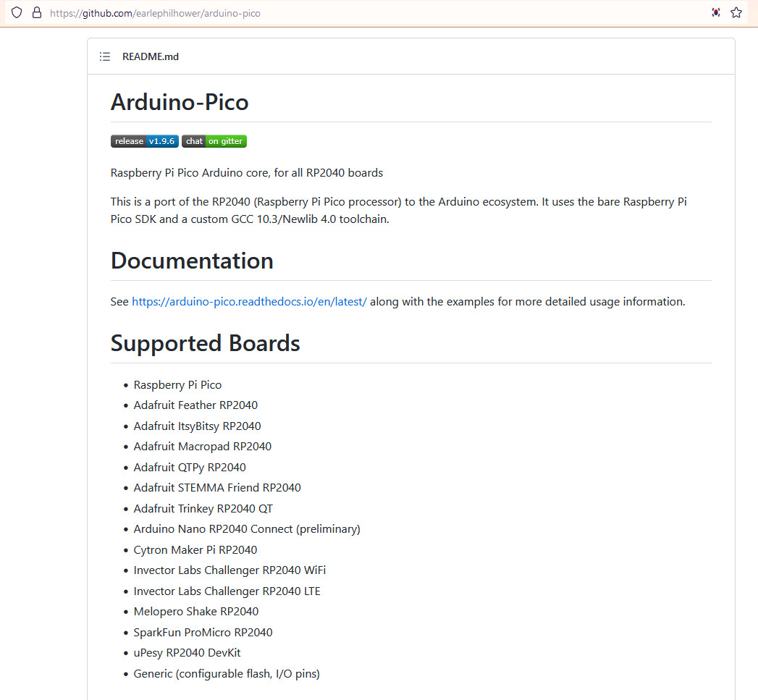Open the README table of contents icon
The width and height of the screenshot is (758, 700).
tap(105, 56)
